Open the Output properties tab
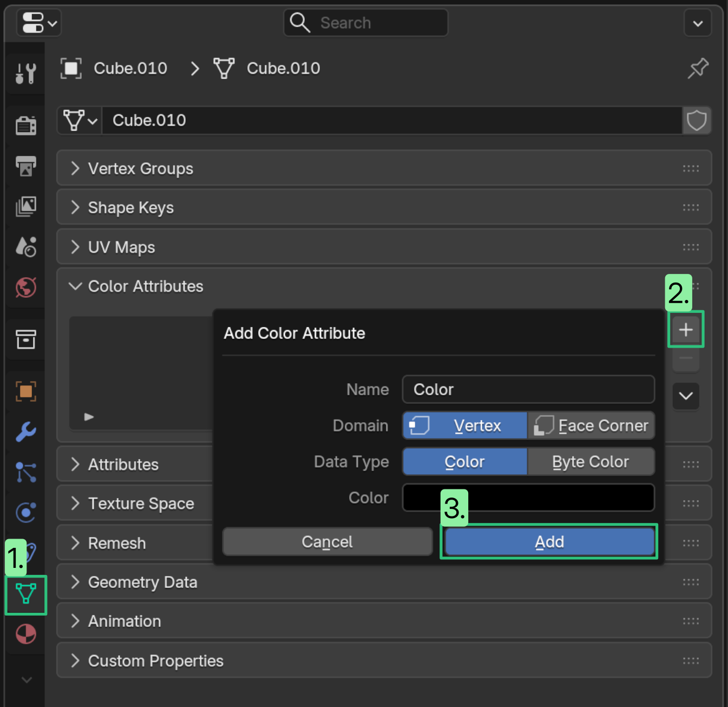The height and width of the screenshot is (707, 728). pos(25,166)
